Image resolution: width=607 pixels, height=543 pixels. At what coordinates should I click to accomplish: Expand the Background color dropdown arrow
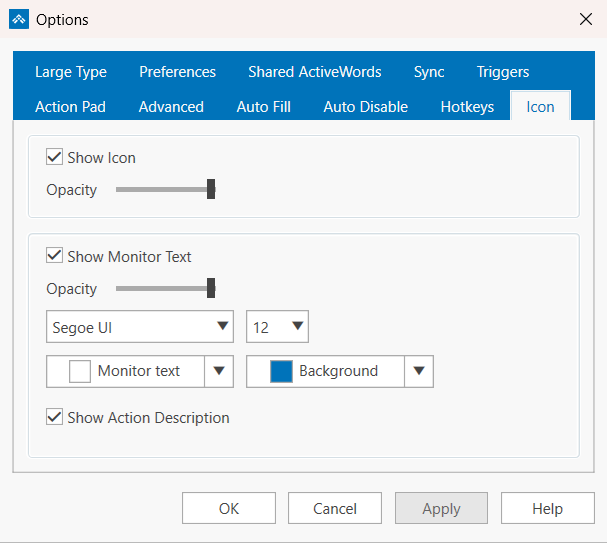[x=419, y=372]
